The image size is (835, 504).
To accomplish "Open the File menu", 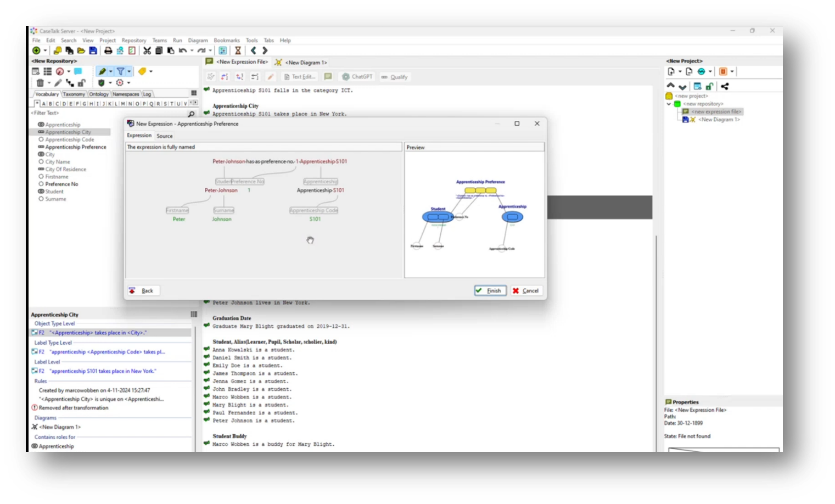I will click(36, 41).
